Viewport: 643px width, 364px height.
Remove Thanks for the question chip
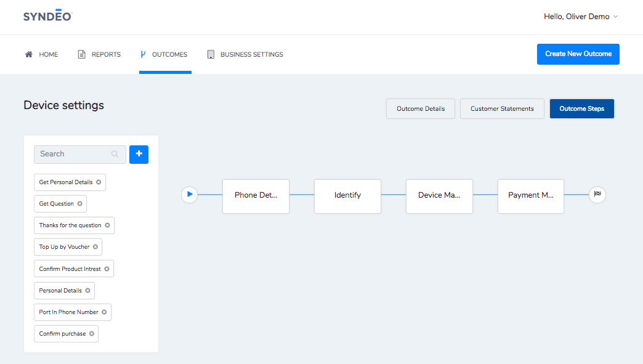107,225
